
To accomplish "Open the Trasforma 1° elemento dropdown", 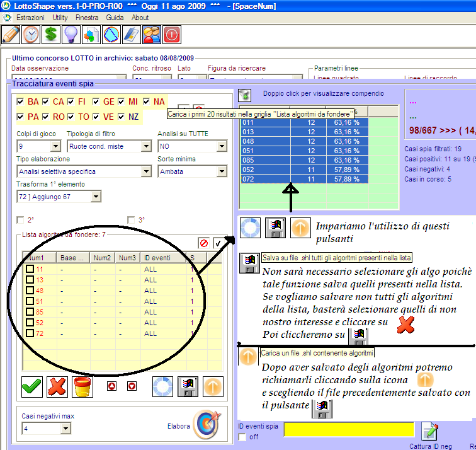I will click(96, 197).
